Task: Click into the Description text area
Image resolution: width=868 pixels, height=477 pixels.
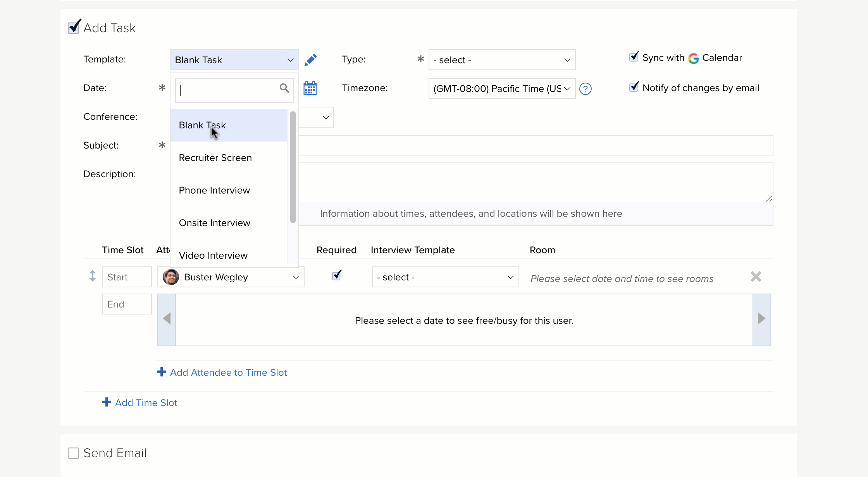Action: coord(536,182)
